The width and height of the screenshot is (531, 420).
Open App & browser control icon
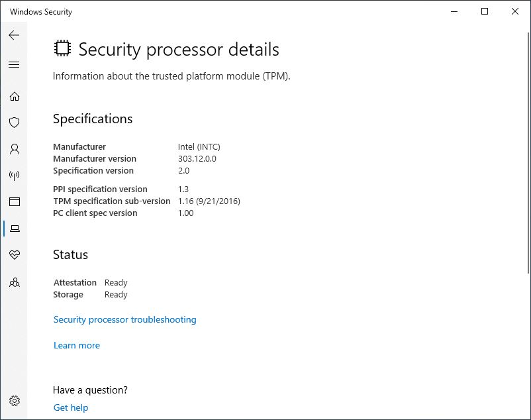(14, 201)
